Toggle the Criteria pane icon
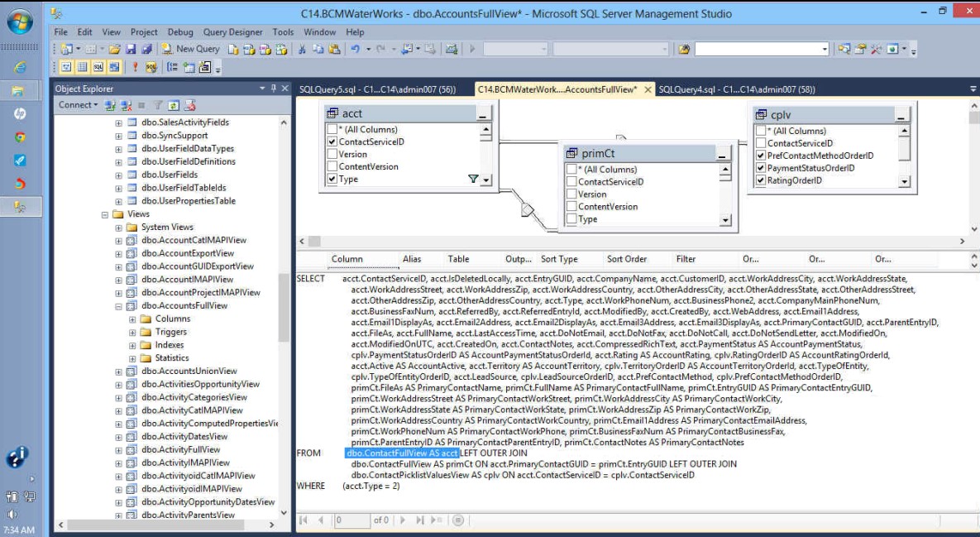980x537 pixels. (x=82, y=67)
